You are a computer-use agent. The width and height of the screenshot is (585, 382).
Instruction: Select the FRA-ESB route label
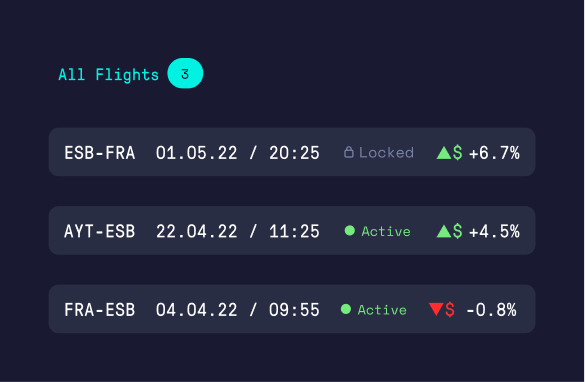(100, 310)
